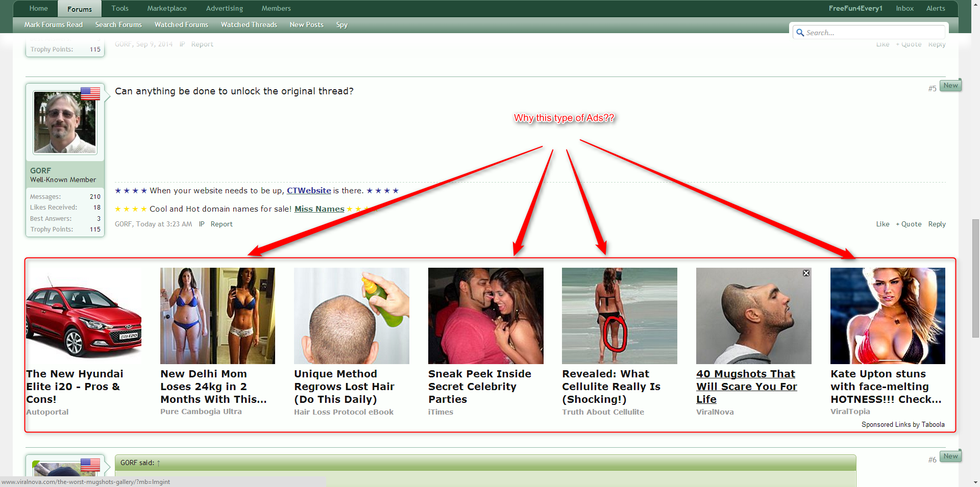Open 'Unique Method Regrows Lost Hair' title
The height and width of the screenshot is (487, 980).
coord(344,387)
